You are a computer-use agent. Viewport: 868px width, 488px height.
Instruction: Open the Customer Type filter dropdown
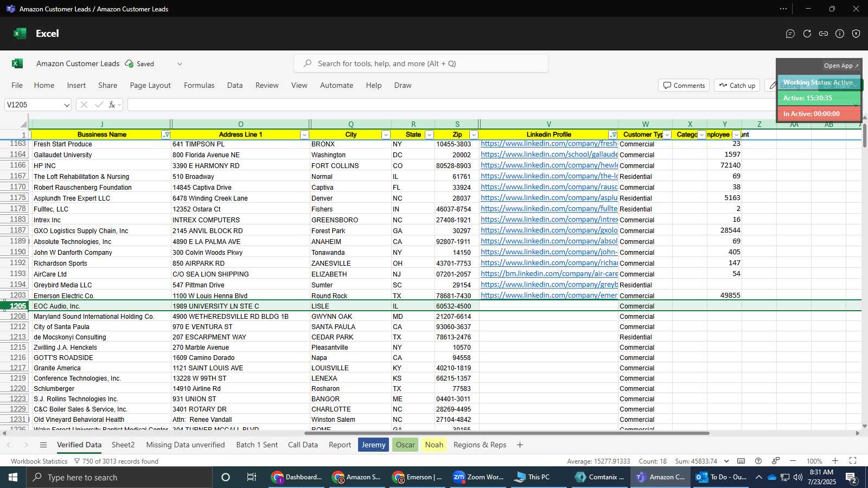pos(667,134)
